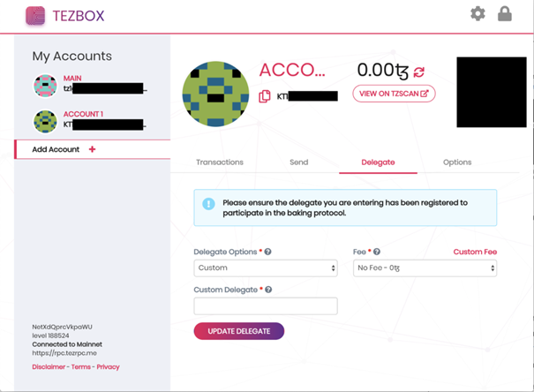Click VIEW ON TZSCAN button

tap(394, 94)
